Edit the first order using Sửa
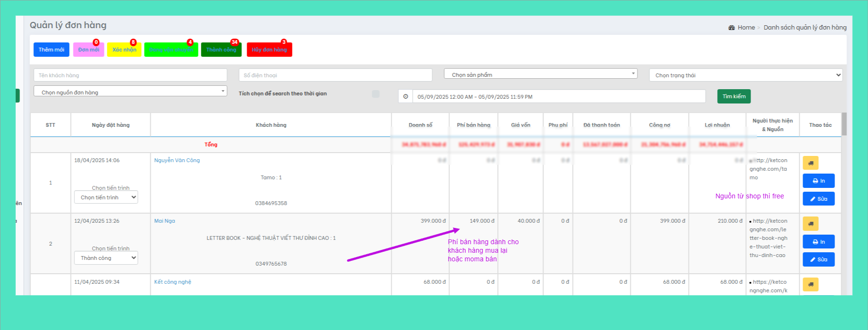Image resolution: width=868 pixels, height=330 pixels. click(818, 199)
